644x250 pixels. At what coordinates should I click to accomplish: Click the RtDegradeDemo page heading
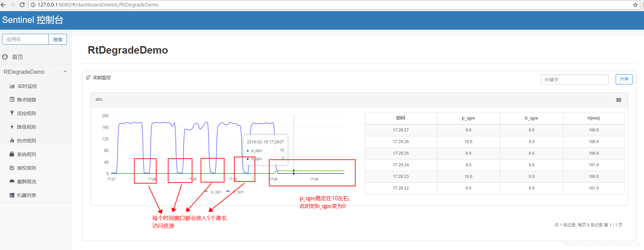(x=128, y=50)
